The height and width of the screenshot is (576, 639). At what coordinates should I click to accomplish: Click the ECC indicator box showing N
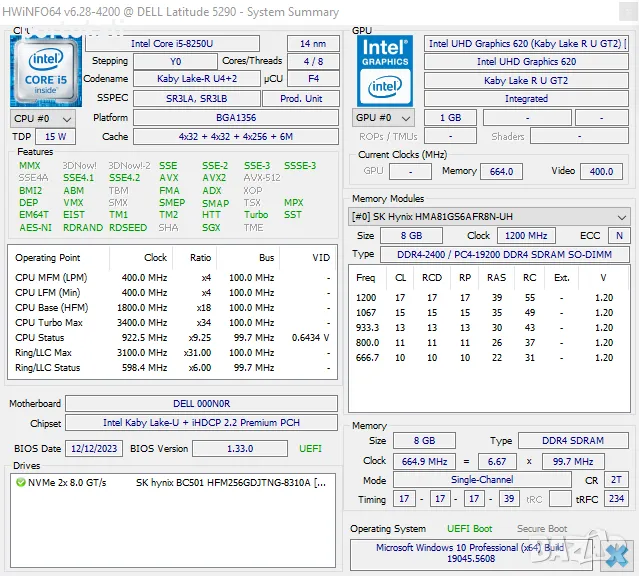pyautogui.click(x=620, y=236)
